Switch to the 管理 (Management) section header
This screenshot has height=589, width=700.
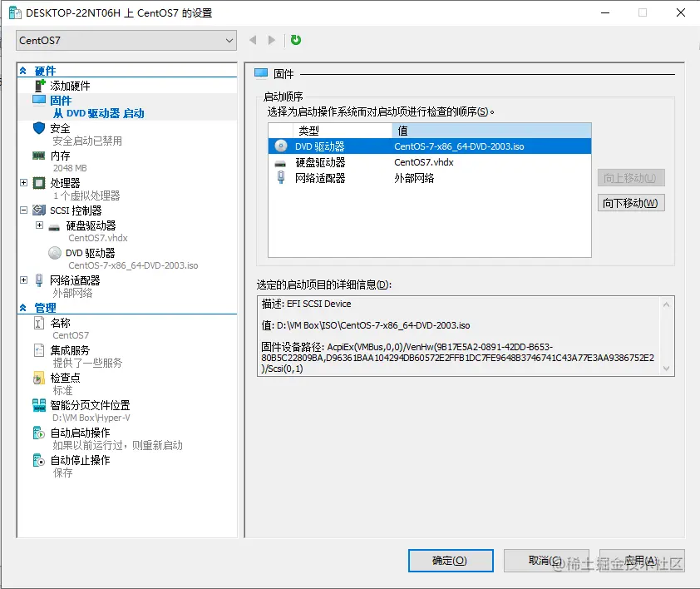coord(45,308)
